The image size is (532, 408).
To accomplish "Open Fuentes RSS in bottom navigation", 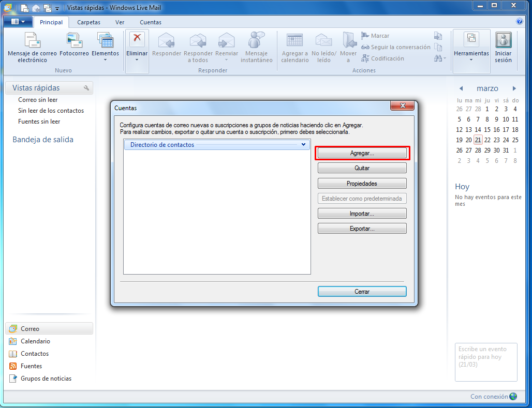I will pyautogui.click(x=25, y=366).
